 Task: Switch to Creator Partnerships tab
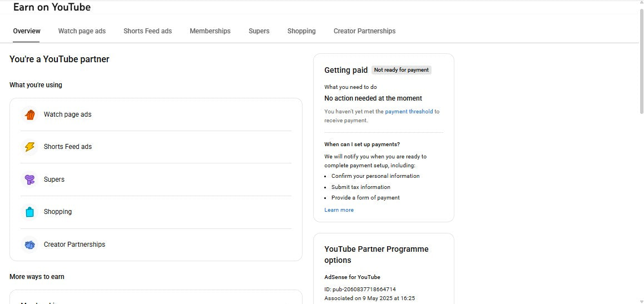(x=364, y=31)
